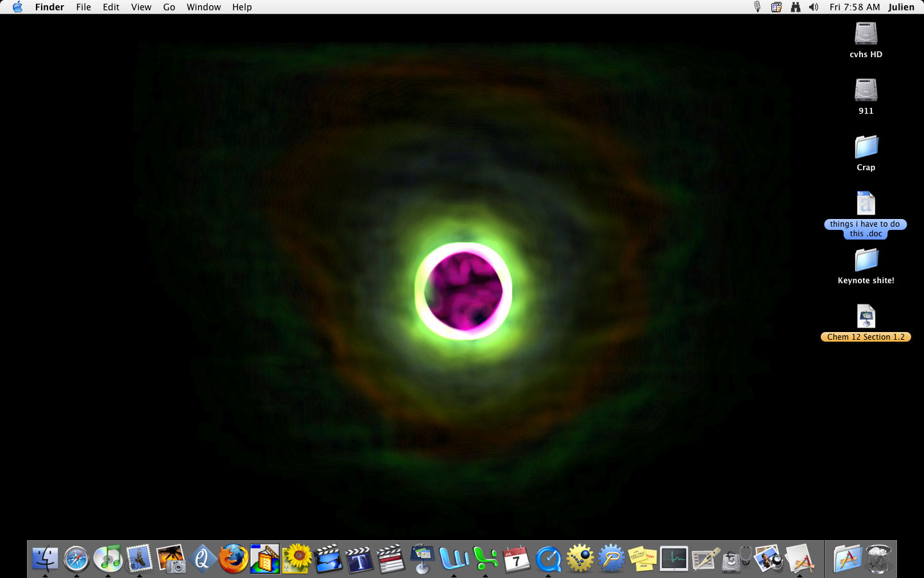The width and height of the screenshot is (924, 578).
Task: Open the Mail stamp icon in Dock
Action: click(139, 558)
